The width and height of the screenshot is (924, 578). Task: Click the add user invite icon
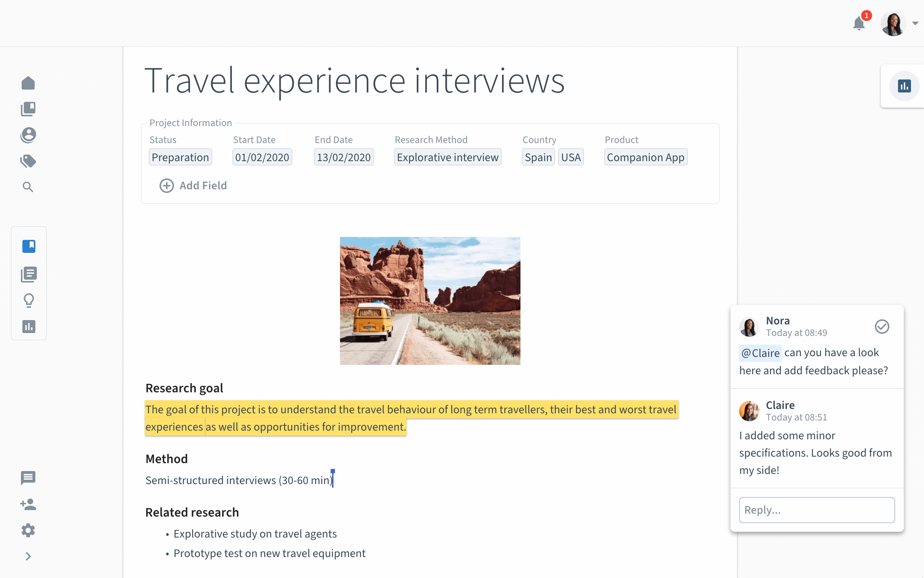pos(28,504)
